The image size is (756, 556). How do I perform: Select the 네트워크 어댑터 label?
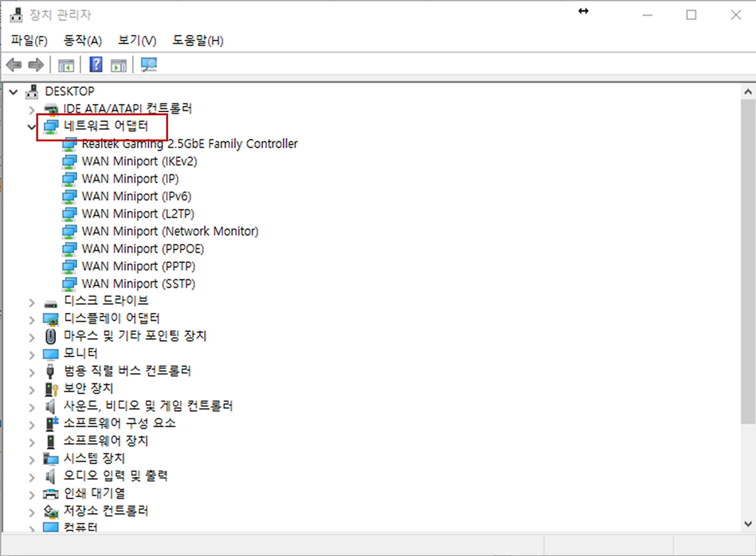point(106,126)
